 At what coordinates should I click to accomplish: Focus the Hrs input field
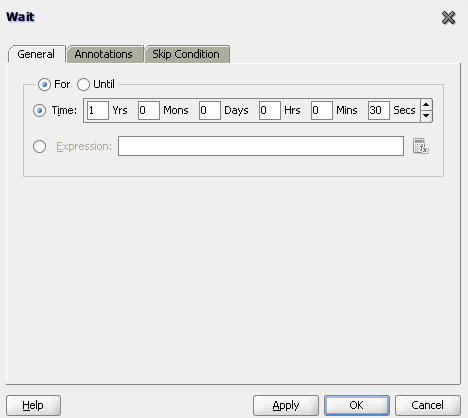270,110
